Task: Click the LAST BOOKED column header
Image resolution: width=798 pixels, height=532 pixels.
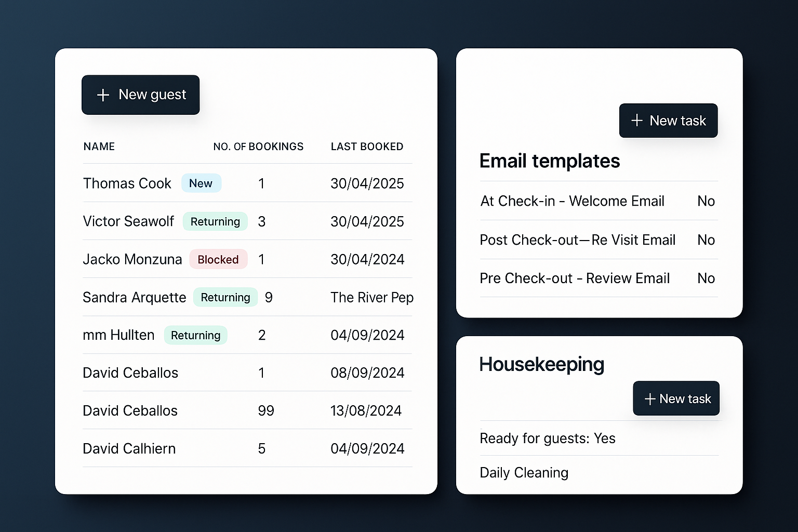Action: [367, 147]
